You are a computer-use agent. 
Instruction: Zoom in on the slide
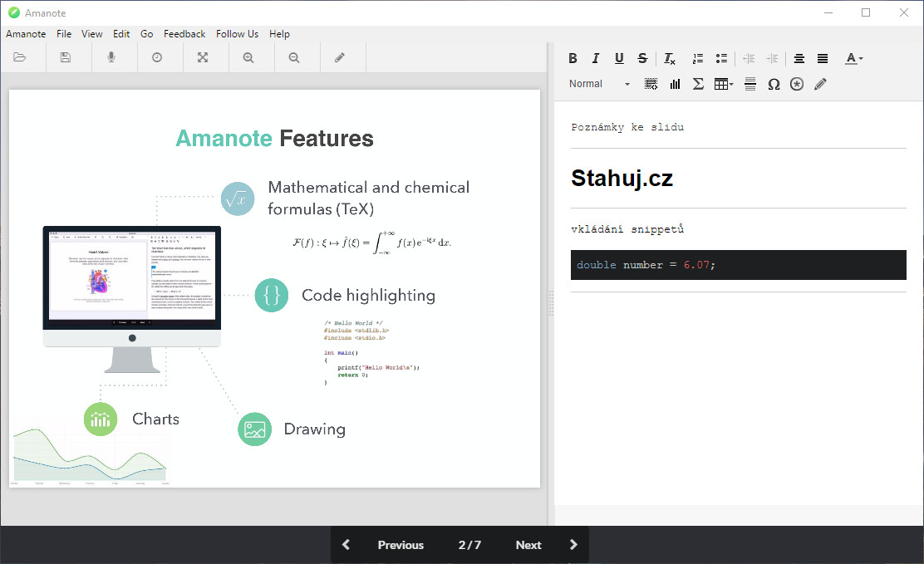point(248,57)
